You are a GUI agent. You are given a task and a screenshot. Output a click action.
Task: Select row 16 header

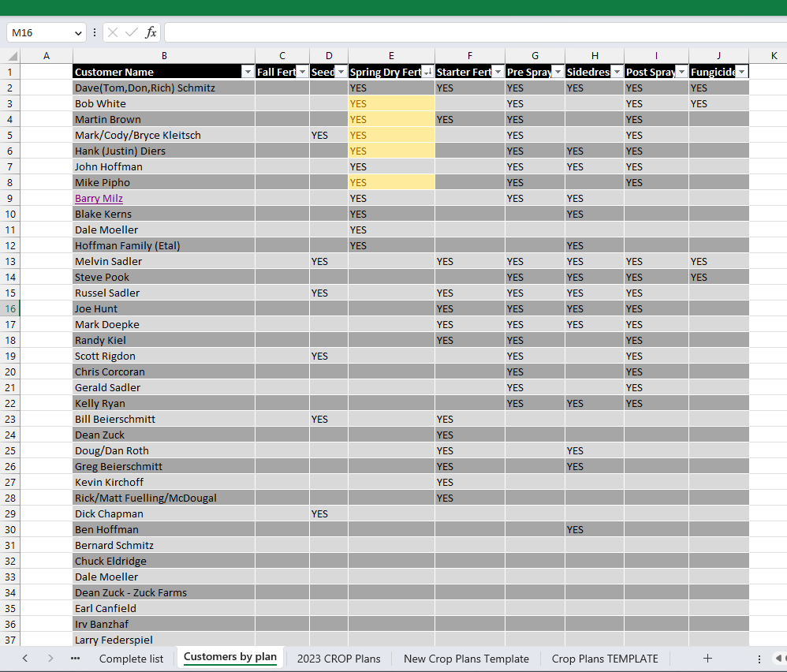pos(10,308)
